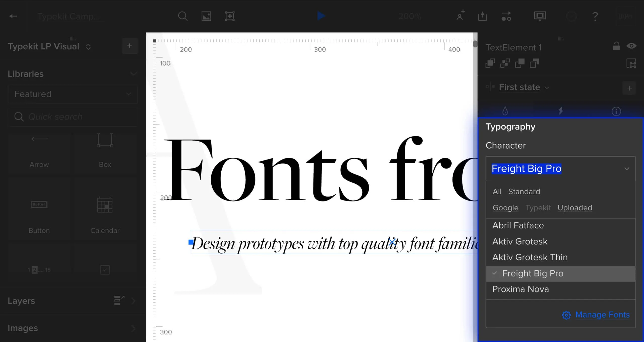The image size is (644, 342).
Task: Click the zoom level percentage display
Action: tap(409, 16)
